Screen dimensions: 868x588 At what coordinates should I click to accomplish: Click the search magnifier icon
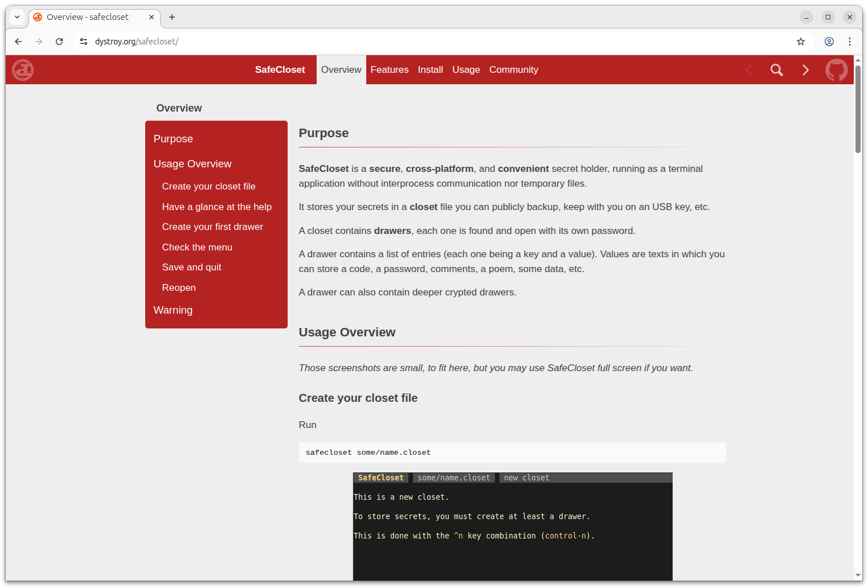click(776, 70)
